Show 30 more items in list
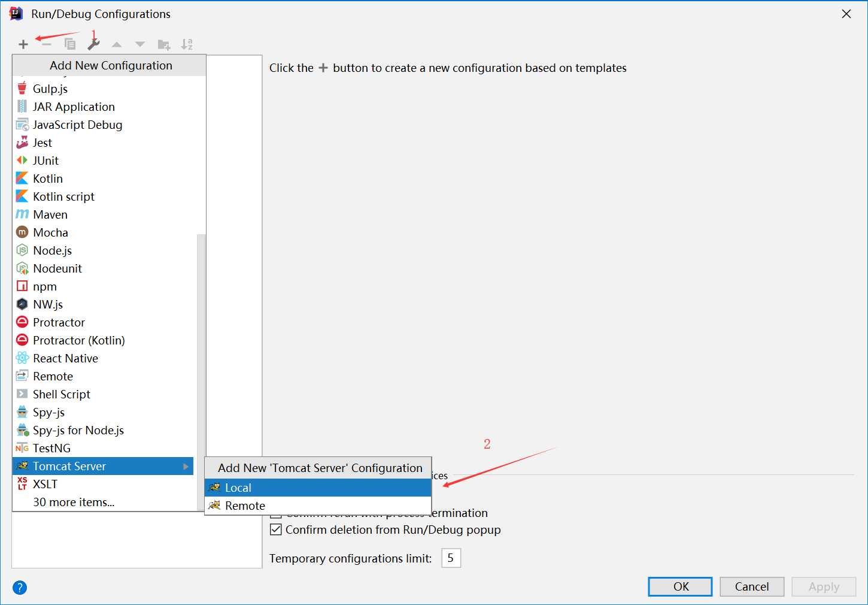868x605 pixels. [x=103, y=502]
